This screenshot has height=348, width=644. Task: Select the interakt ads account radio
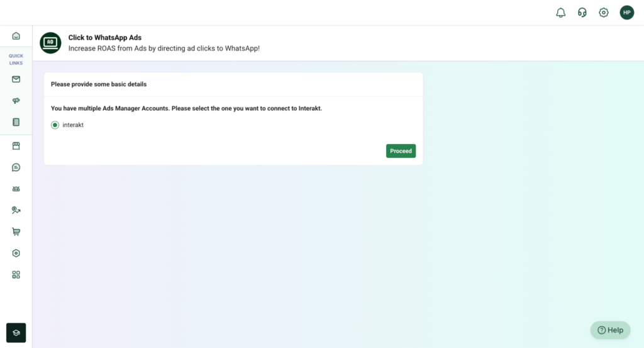(x=55, y=125)
